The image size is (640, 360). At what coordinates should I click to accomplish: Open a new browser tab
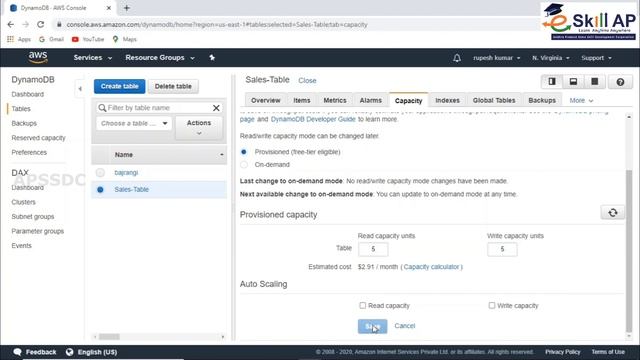point(127,8)
